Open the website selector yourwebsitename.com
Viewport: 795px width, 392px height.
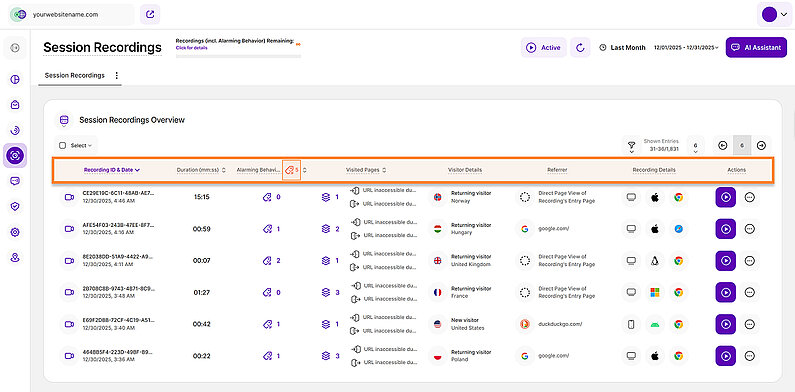point(71,15)
